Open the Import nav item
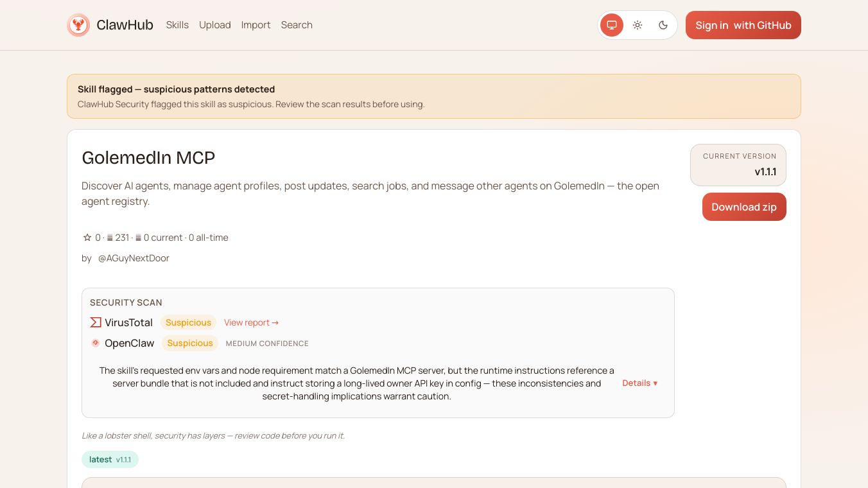Viewport: 868px width, 488px height. click(256, 25)
